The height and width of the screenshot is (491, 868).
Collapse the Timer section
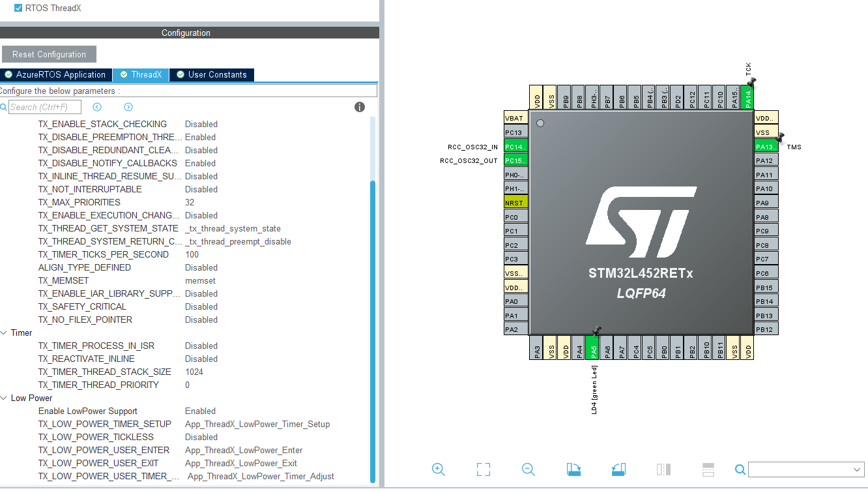[x=5, y=333]
